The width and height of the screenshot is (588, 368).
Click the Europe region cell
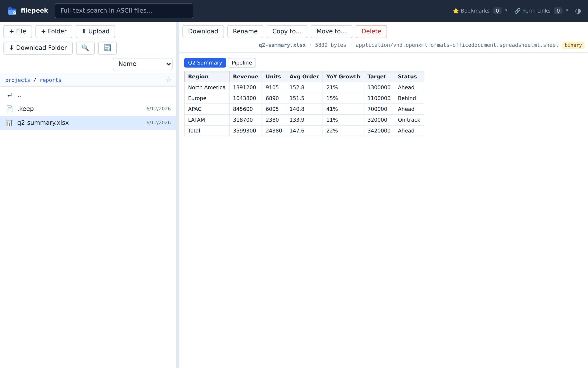(x=207, y=98)
